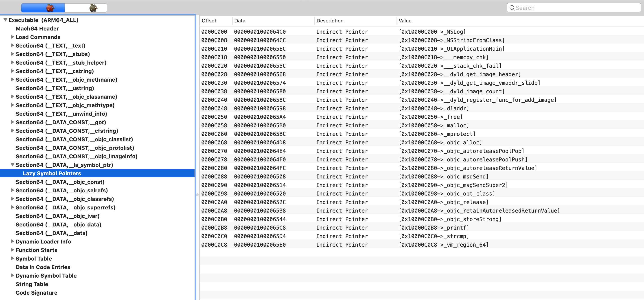Select Data in Code Entries
Image resolution: width=644 pixels, height=300 pixels.
43,267
